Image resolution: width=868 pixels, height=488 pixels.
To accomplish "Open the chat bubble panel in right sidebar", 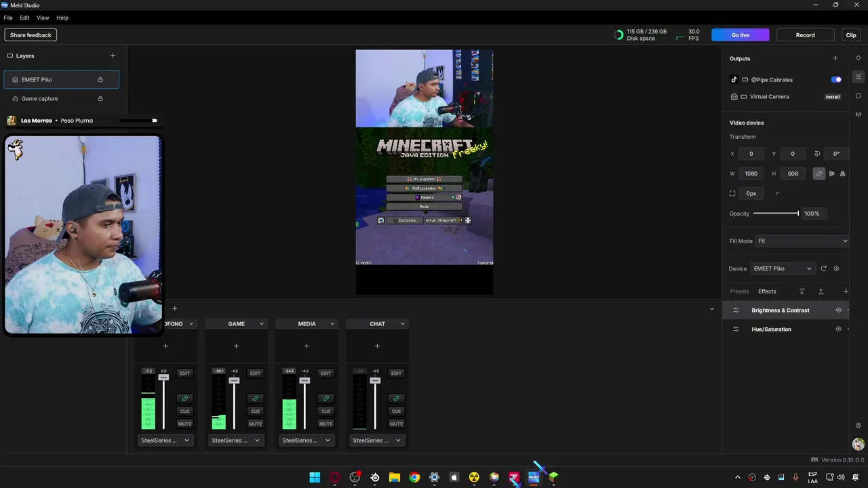I will point(859,96).
